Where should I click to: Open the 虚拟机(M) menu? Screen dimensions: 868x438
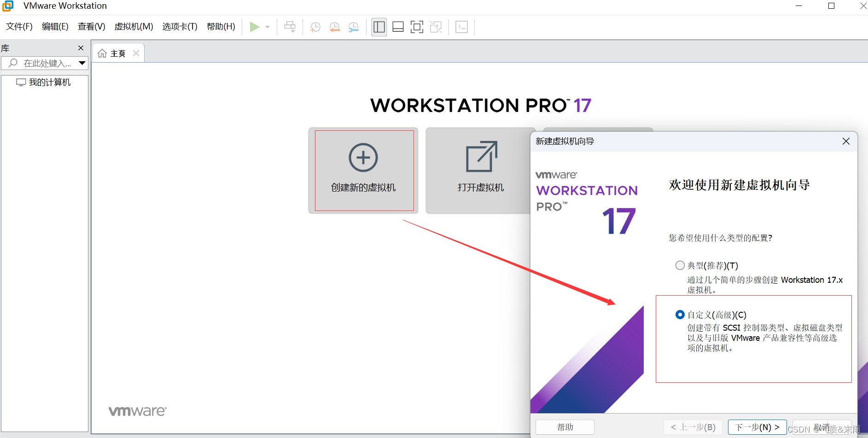134,27
